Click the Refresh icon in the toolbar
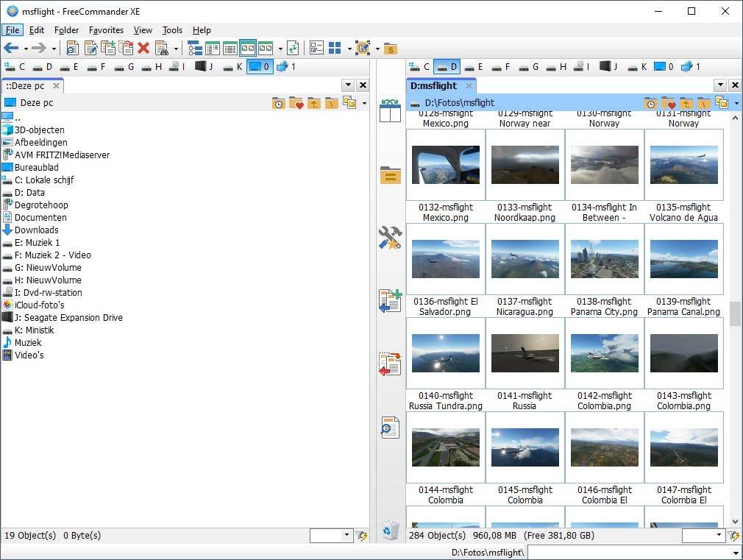Image resolution: width=743 pixels, height=560 pixels. pyautogui.click(x=293, y=49)
